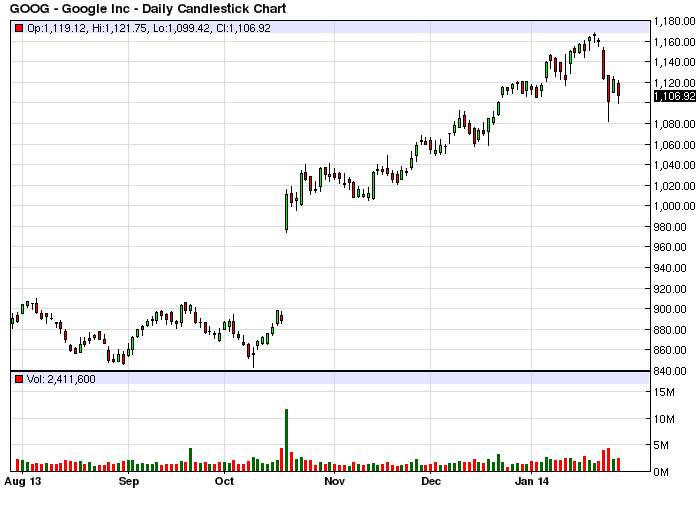
Task: Click the long green gap-up candlestick near 980–1,015
Action: click(x=287, y=211)
